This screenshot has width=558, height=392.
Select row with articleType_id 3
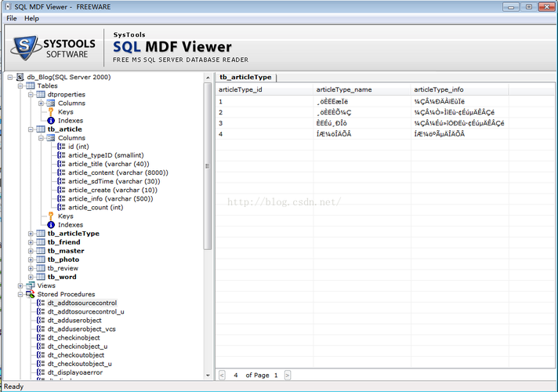pos(386,123)
